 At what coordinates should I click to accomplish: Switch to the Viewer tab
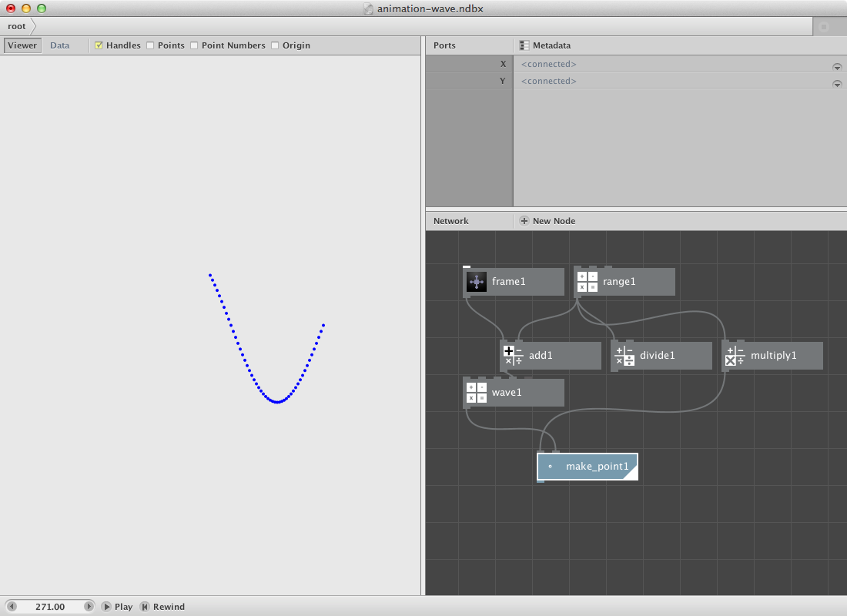click(22, 45)
